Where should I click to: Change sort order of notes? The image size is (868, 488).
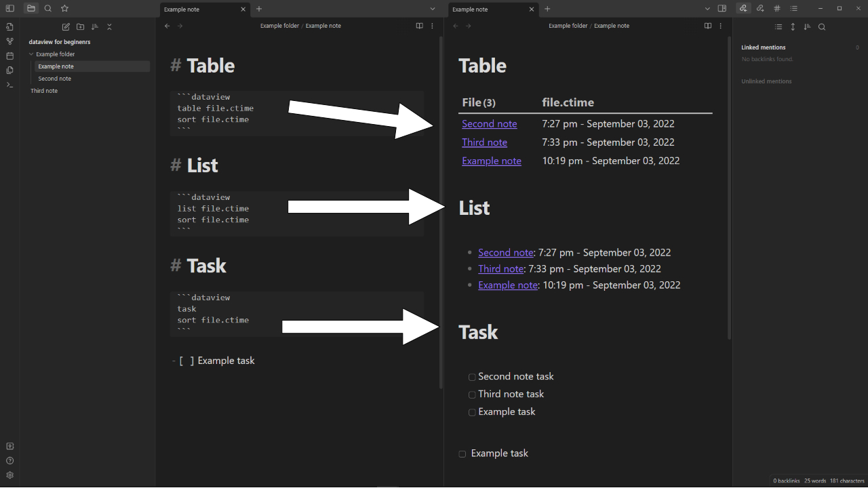pyautogui.click(x=94, y=26)
